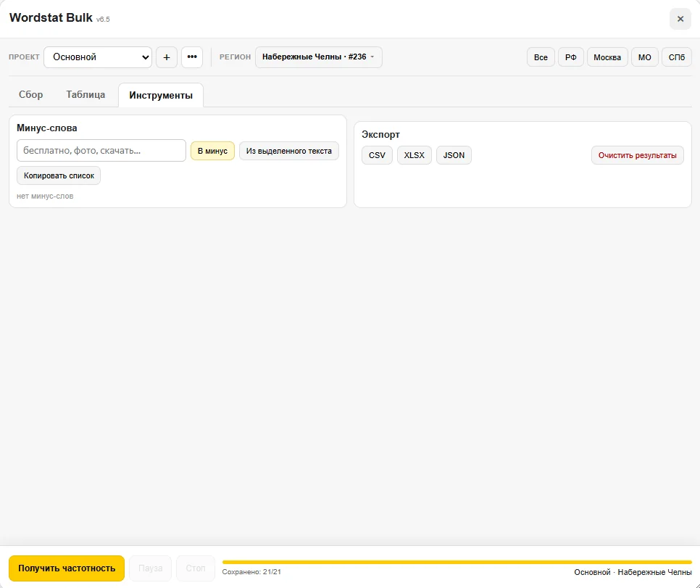Image resolution: width=700 pixels, height=588 pixels.
Task: Export results as XLSX
Action: [x=414, y=155]
